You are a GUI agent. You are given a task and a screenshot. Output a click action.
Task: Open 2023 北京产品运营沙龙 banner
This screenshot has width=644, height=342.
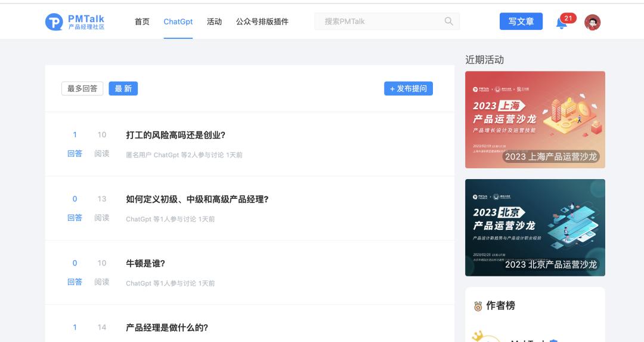[535, 228]
